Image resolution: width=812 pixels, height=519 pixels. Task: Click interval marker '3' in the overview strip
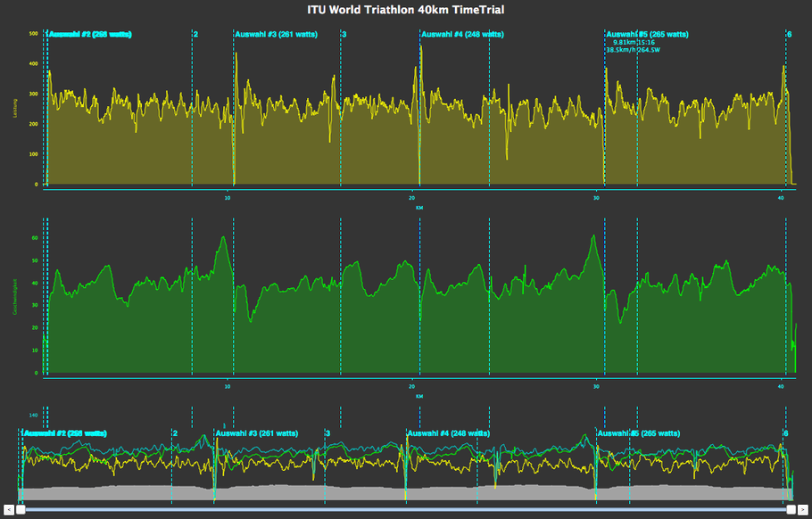pyautogui.click(x=327, y=433)
